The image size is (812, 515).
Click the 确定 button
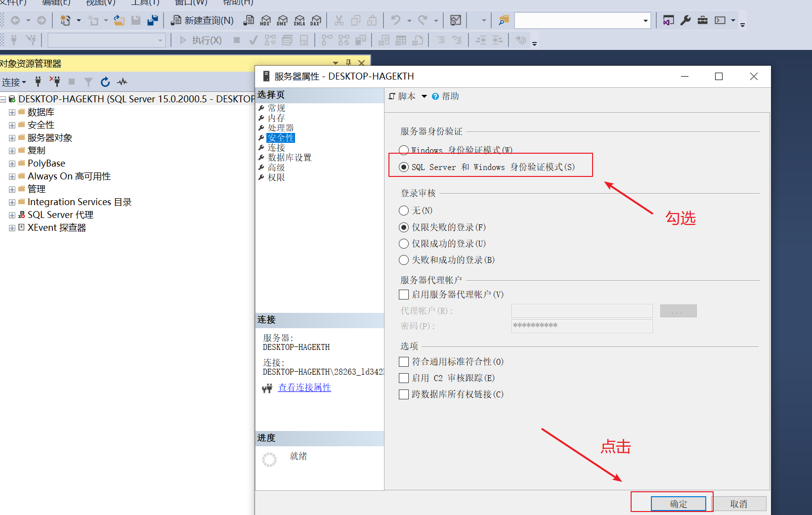click(x=678, y=503)
